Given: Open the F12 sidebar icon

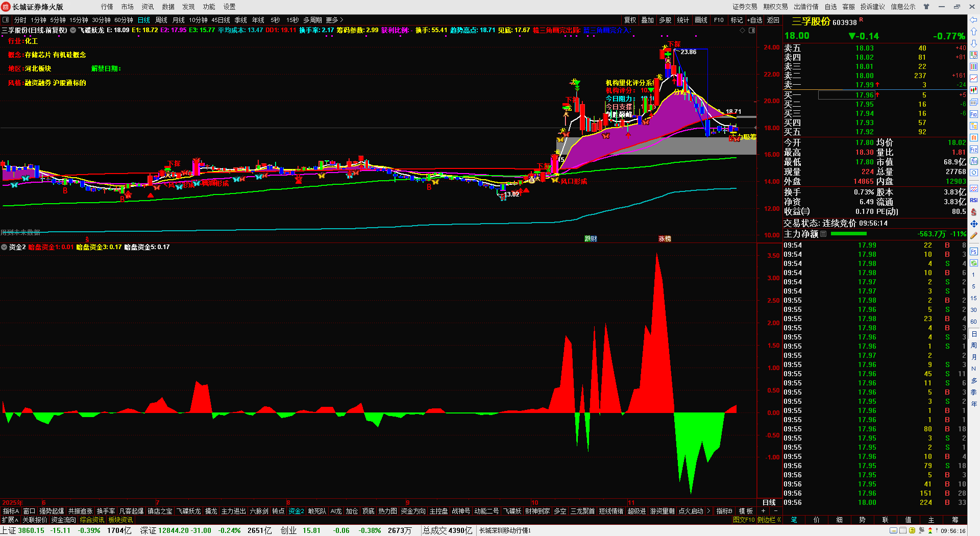Looking at the screenshot, I should (x=973, y=150).
